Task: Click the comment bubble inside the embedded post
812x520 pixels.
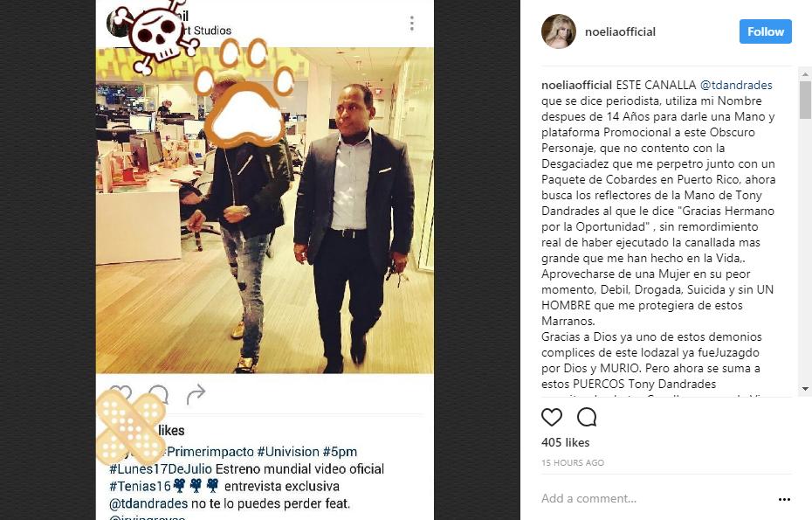Action: coord(158,394)
